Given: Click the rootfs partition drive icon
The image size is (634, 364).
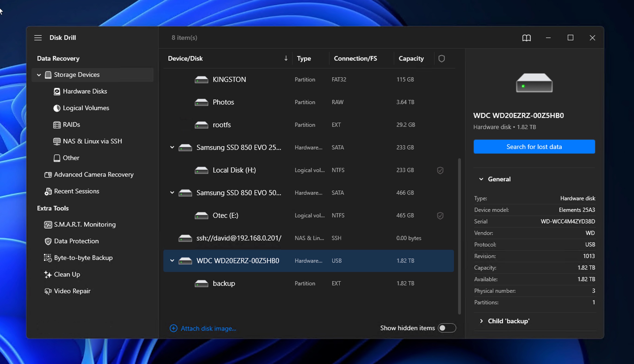Looking at the screenshot, I should point(201,125).
